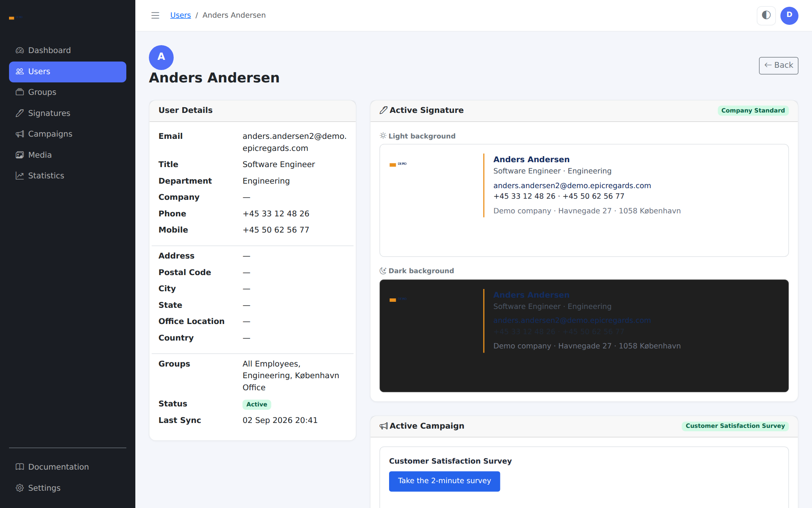
Task: Click the Company Standard badge
Action: pyautogui.click(x=753, y=111)
